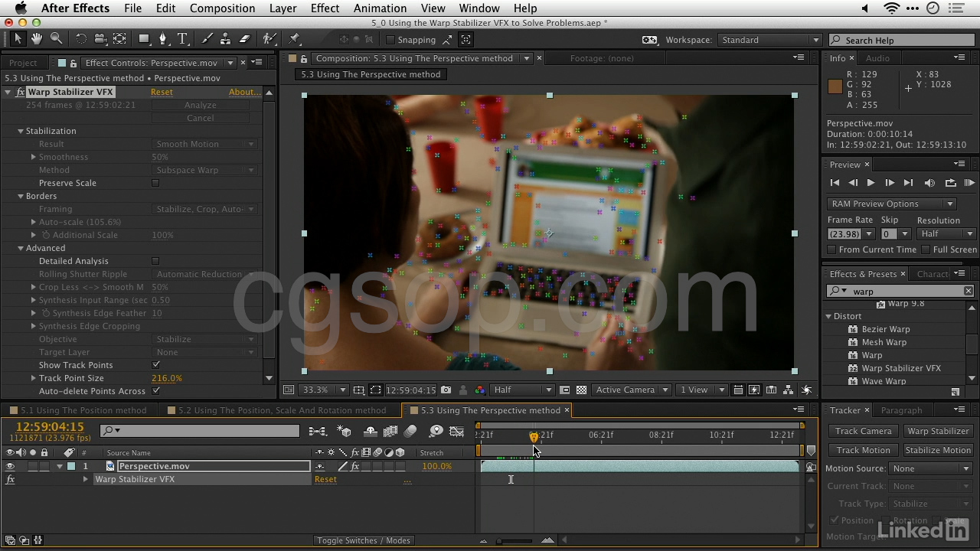Uncheck Auto-delete Points Across
Screen dimensions: 980x551
coord(155,391)
